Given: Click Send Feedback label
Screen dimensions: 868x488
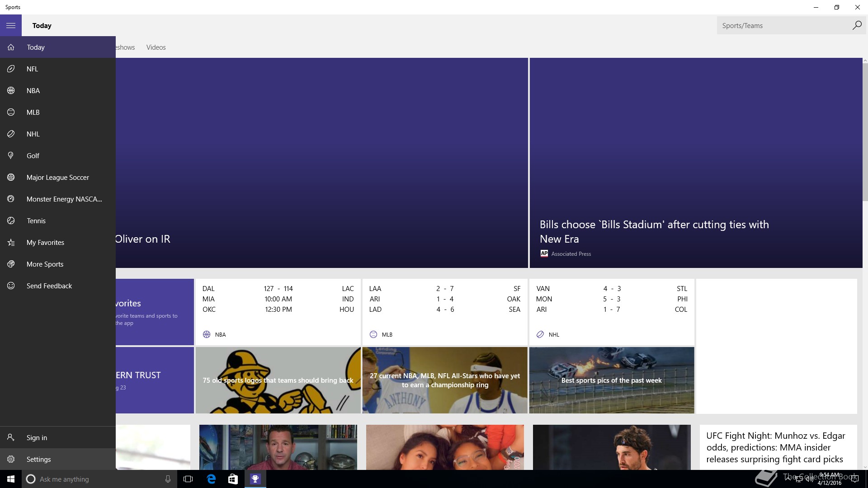Looking at the screenshot, I should pos(49,286).
